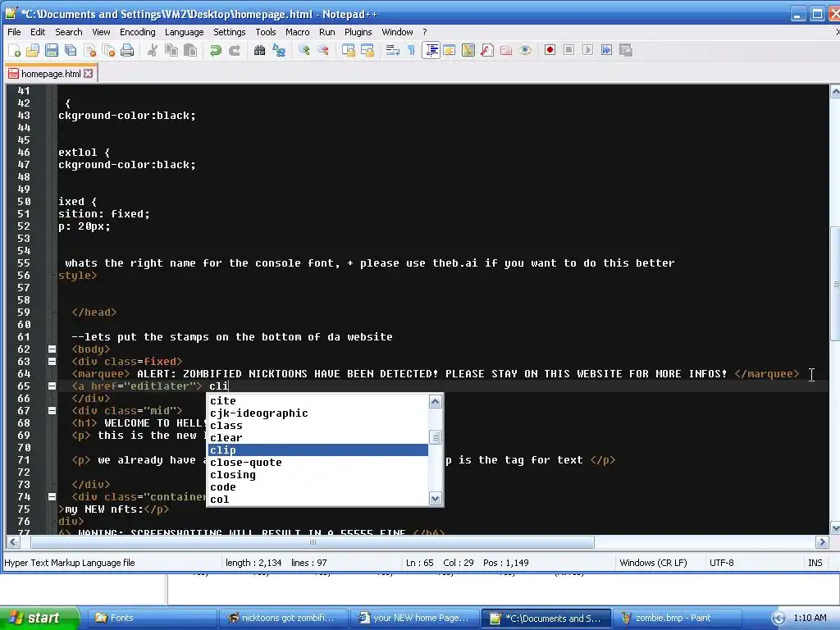Choose 'cjk-ideographic' from autocomplete list

[x=318, y=413]
